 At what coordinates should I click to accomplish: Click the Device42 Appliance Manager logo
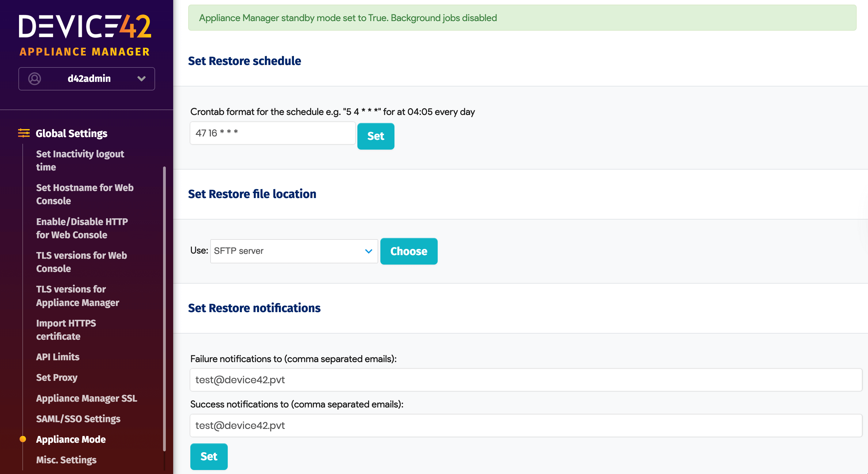tap(85, 35)
